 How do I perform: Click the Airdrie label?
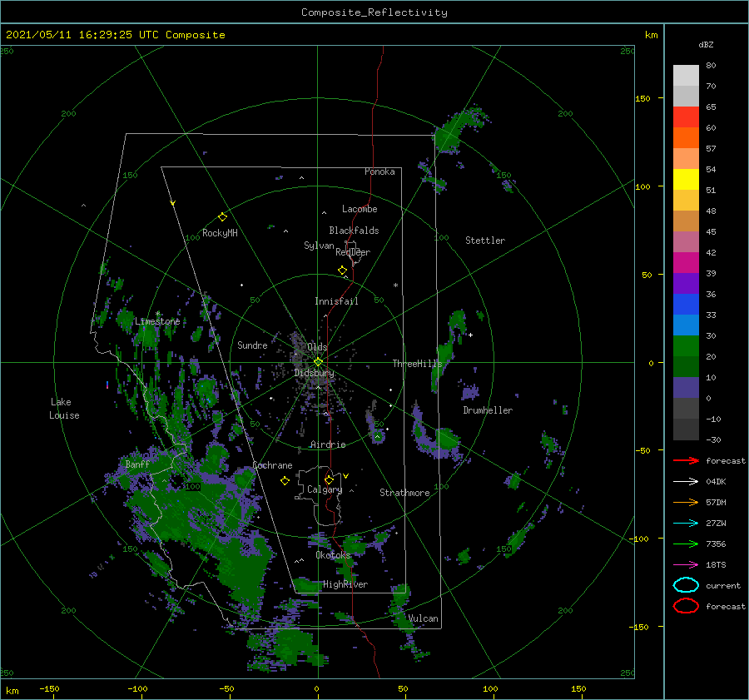tap(328, 444)
